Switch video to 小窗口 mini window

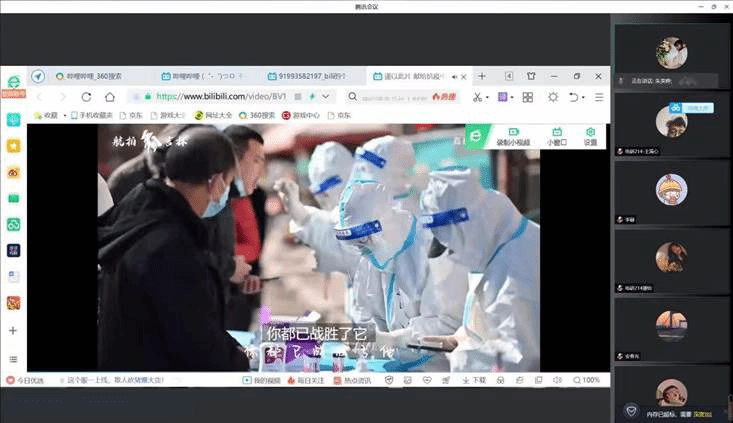click(556, 132)
